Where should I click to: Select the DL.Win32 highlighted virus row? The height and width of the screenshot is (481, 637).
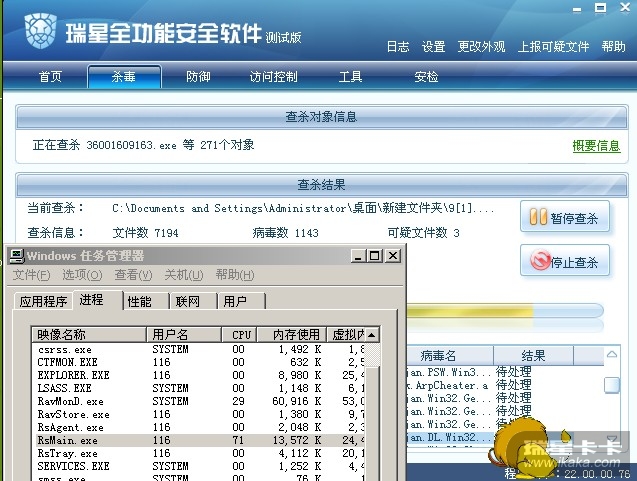449,438
